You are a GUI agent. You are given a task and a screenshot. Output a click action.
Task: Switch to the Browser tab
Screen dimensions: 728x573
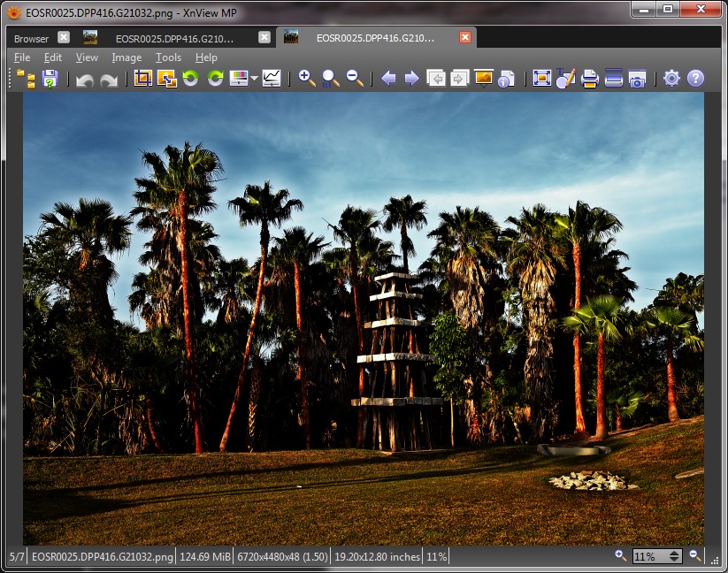point(31,38)
